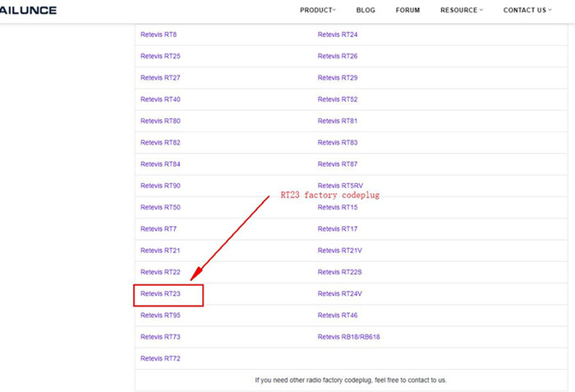Open the Retevis RT29 link

[338, 78]
